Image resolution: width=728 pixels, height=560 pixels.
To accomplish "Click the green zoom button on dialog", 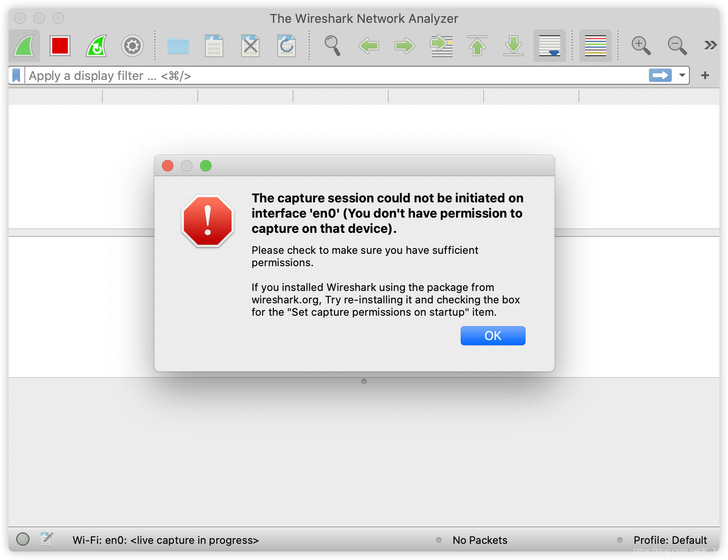I will [206, 166].
